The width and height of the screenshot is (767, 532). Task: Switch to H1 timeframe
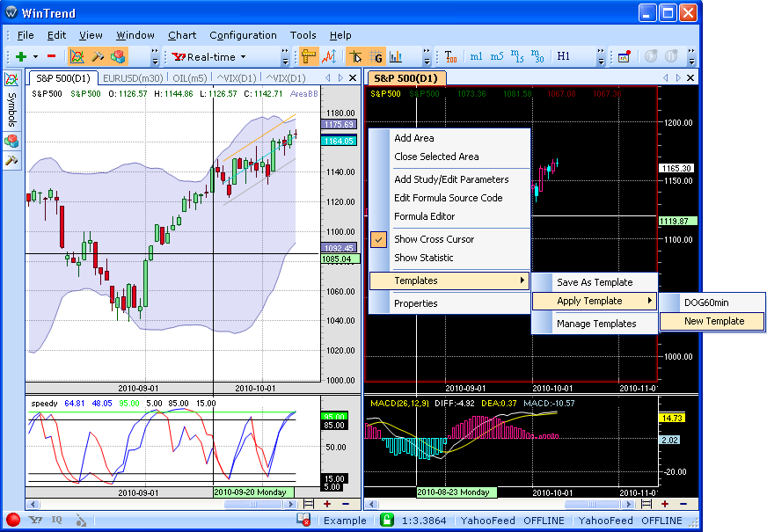point(564,57)
